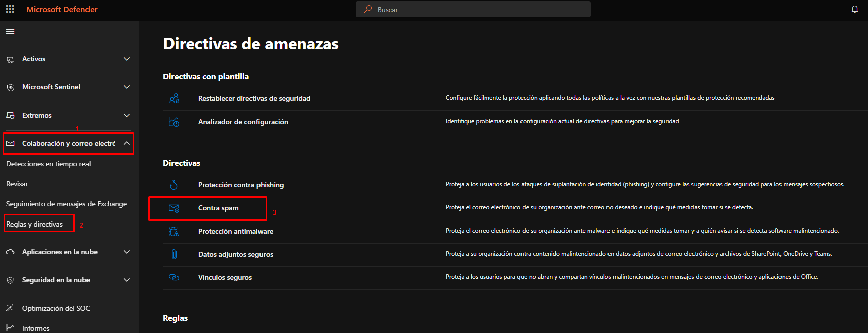868x333 pixels.
Task: Collapse Colaboración y correo electrónico section
Action: click(127, 143)
